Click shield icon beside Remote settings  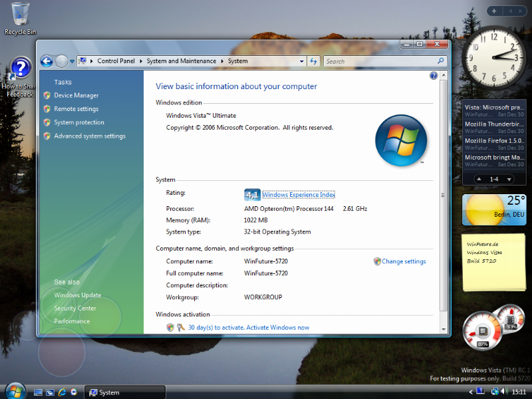click(47, 109)
